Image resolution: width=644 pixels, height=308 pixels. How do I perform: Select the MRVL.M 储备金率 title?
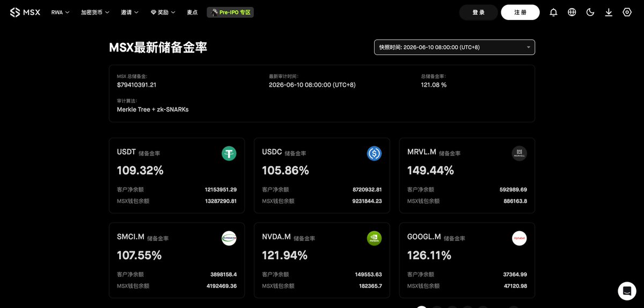pyautogui.click(x=434, y=153)
